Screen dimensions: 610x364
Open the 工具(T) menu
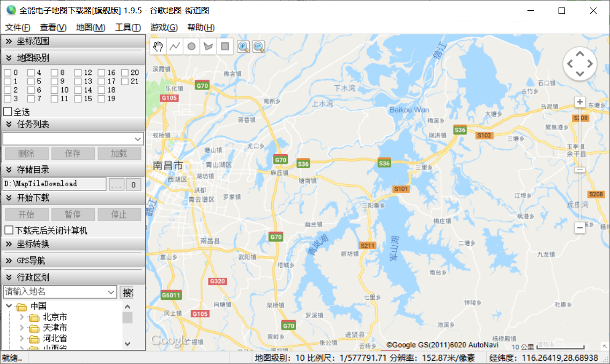point(128,27)
